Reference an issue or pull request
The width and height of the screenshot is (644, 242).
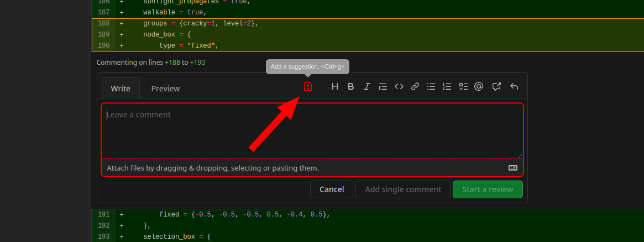pos(496,86)
